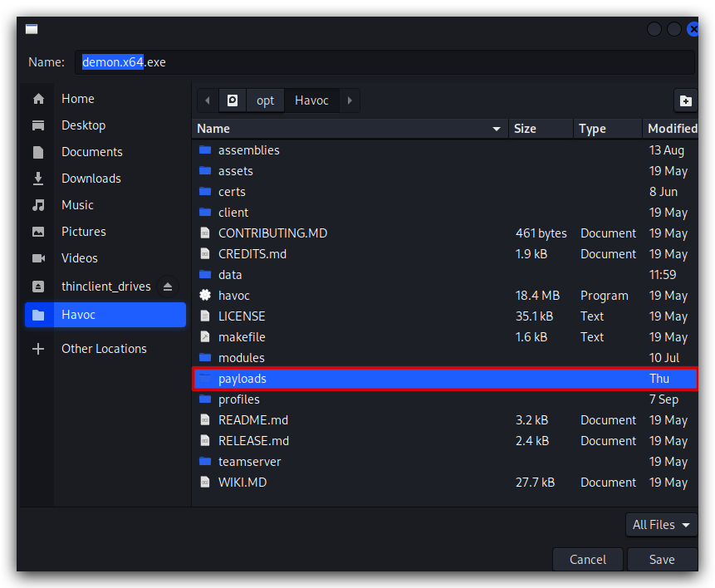This screenshot has height=588, width=715.
Task: Click the teamserver folder icon
Action: [x=205, y=461]
